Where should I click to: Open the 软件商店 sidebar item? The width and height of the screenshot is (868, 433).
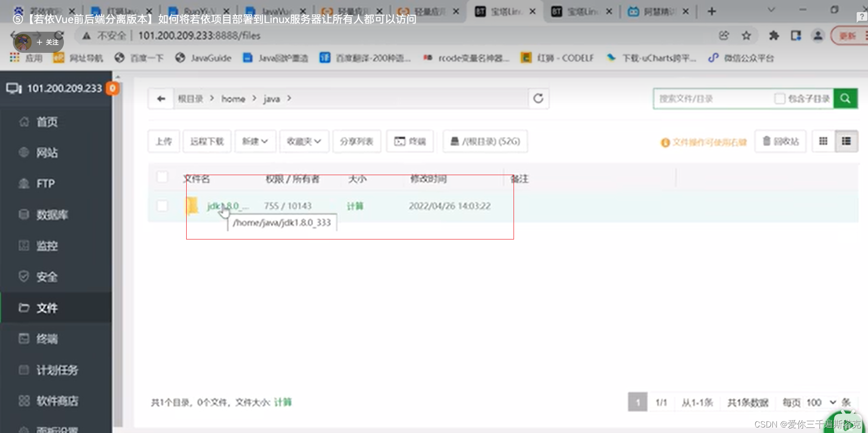pyautogui.click(x=56, y=401)
